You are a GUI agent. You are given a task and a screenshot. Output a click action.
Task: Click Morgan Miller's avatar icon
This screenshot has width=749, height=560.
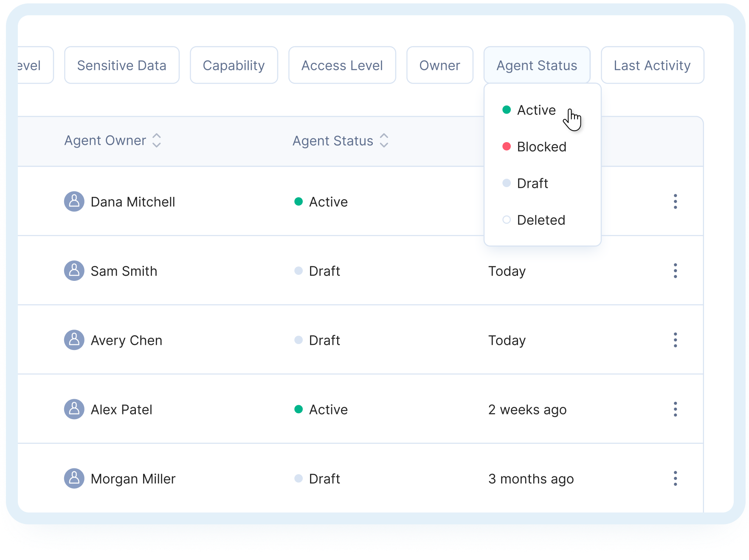tap(74, 478)
